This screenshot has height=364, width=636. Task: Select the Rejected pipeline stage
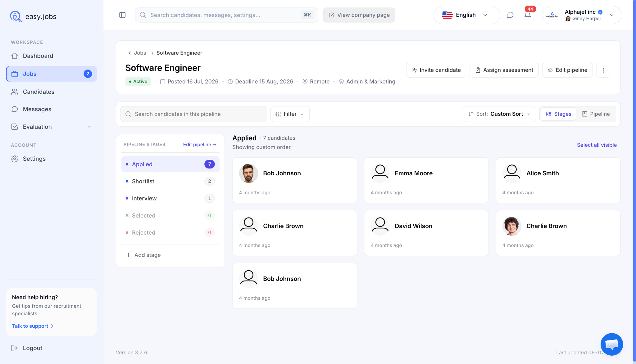click(x=170, y=232)
